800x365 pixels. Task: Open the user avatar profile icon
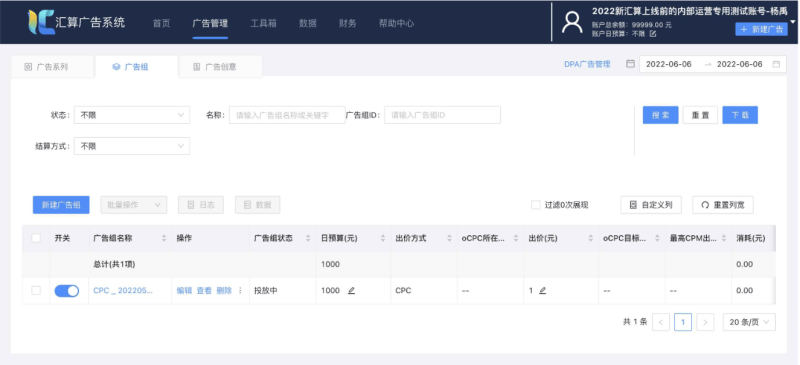click(572, 22)
